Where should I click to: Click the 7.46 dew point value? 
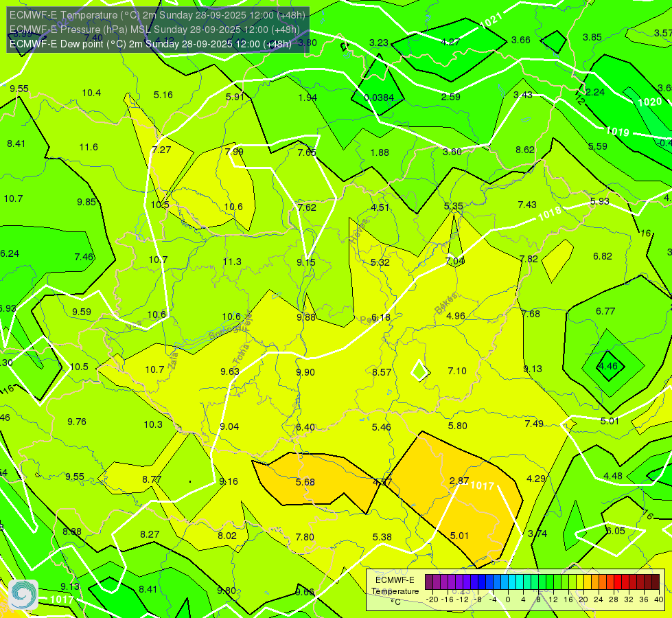[x=84, y=256]
